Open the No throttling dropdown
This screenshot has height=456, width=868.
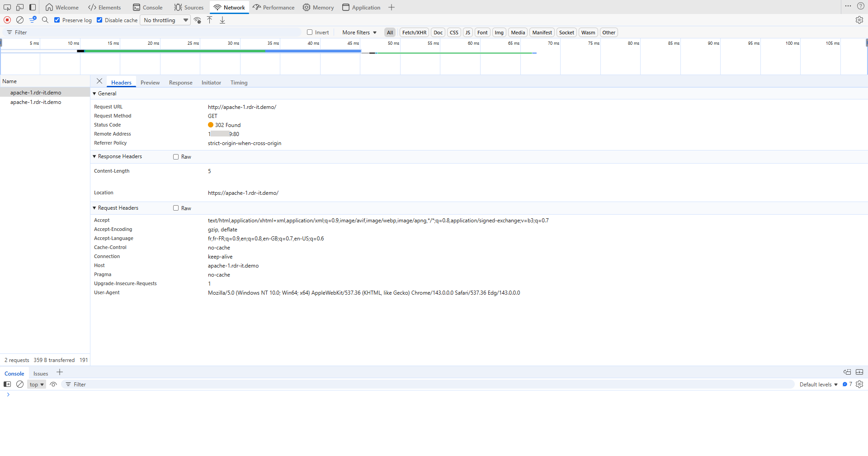pyautogui.click(x=165, y=20)
